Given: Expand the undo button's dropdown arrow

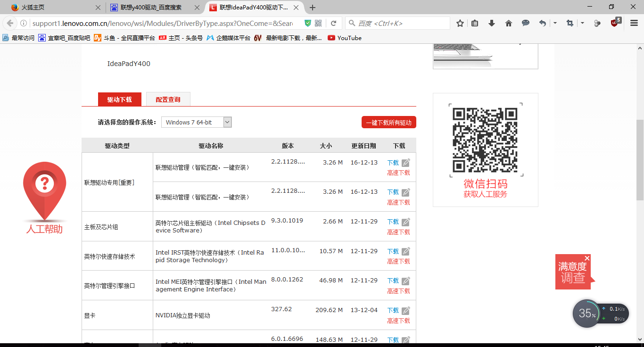Looking at the screenshot, I should 555,22.
